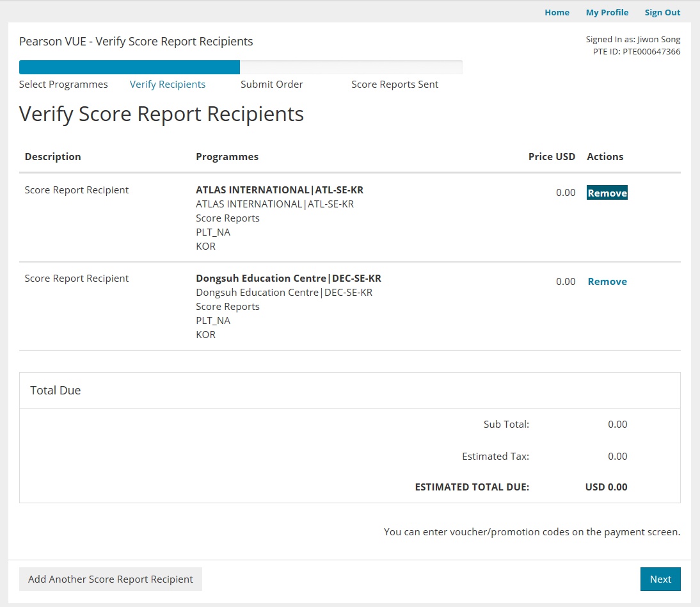700x607 pixels.
Task: Click the Programmes column header
Action: point(227,156)
